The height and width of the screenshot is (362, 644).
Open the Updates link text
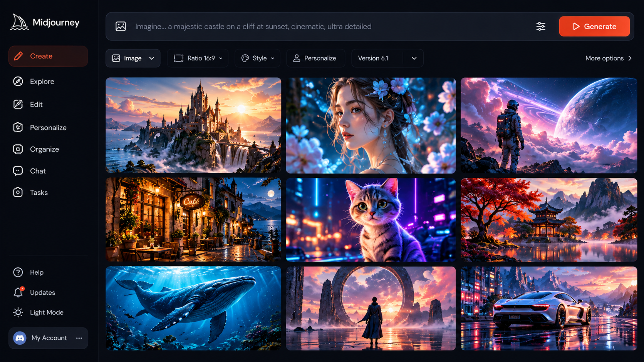point(42,292)
